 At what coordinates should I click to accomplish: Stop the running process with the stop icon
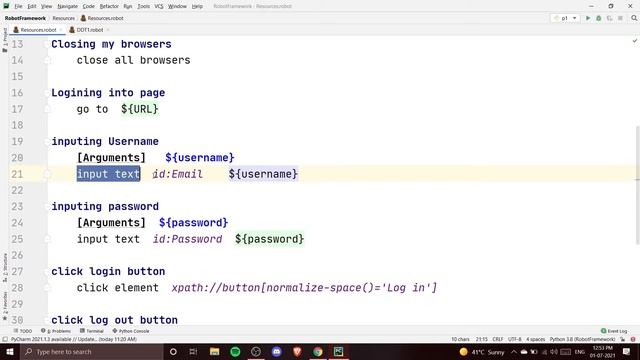620,18
